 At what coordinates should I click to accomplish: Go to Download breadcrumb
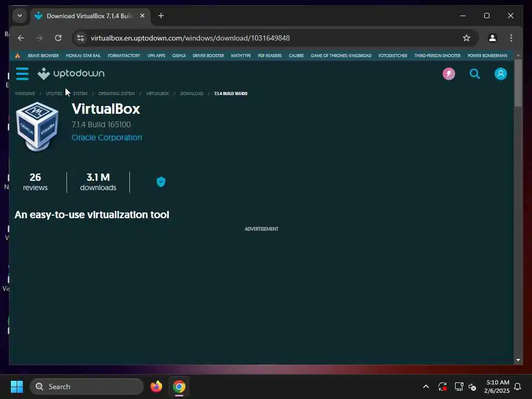tap(191, 94)
